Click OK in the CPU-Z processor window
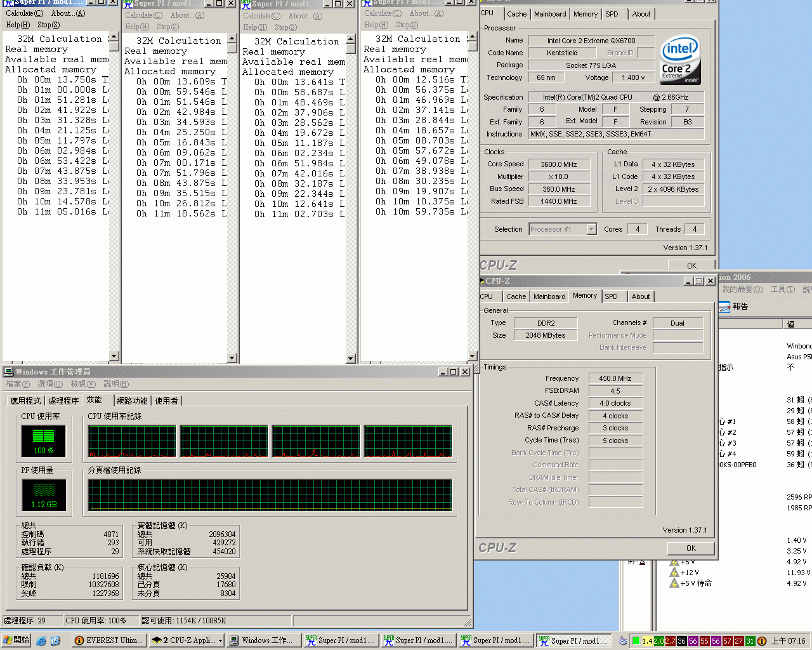812x650 pixels. click(x=691, y=265)
